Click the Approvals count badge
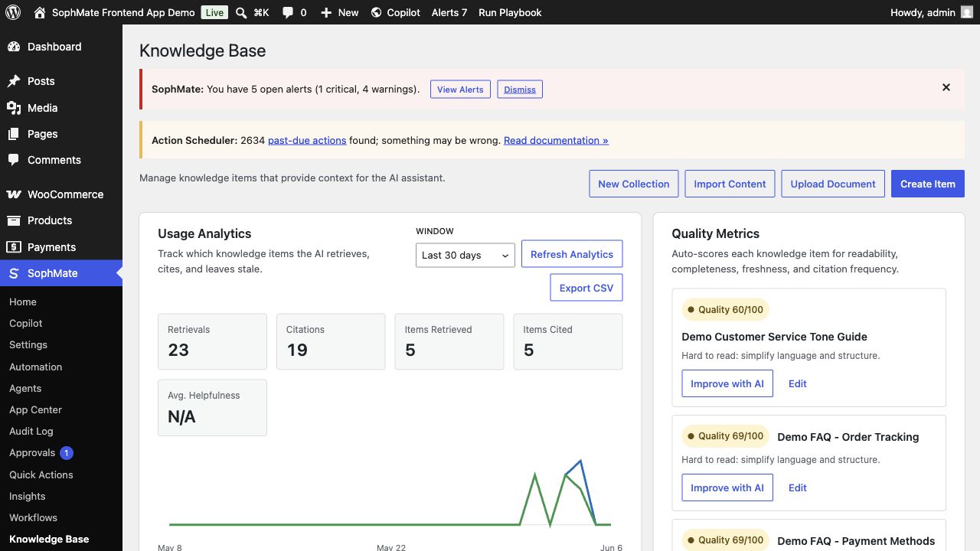The width and height of the screenshot is (980, 551). tap(67, 453)
